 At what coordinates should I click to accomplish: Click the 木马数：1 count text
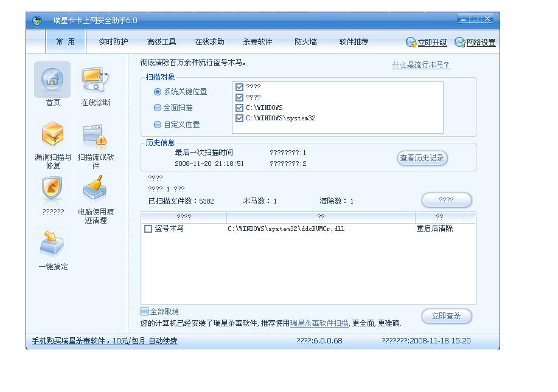coord(260,201)
